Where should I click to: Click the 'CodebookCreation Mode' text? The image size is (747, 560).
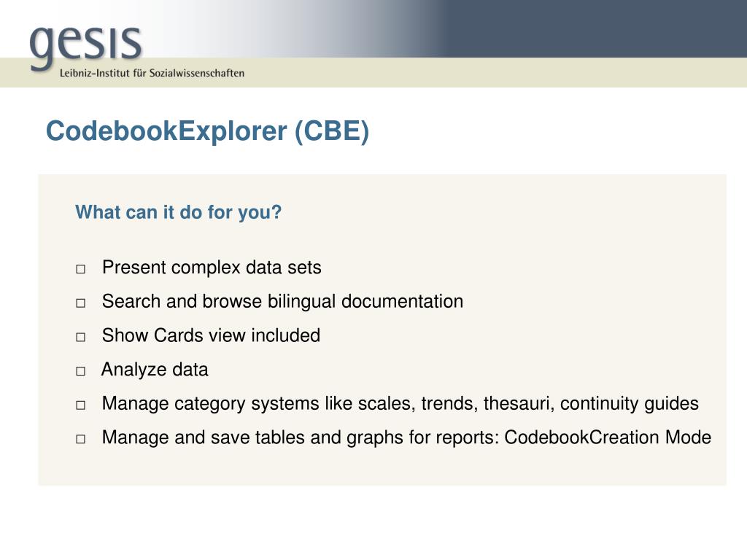coord(608,437)
